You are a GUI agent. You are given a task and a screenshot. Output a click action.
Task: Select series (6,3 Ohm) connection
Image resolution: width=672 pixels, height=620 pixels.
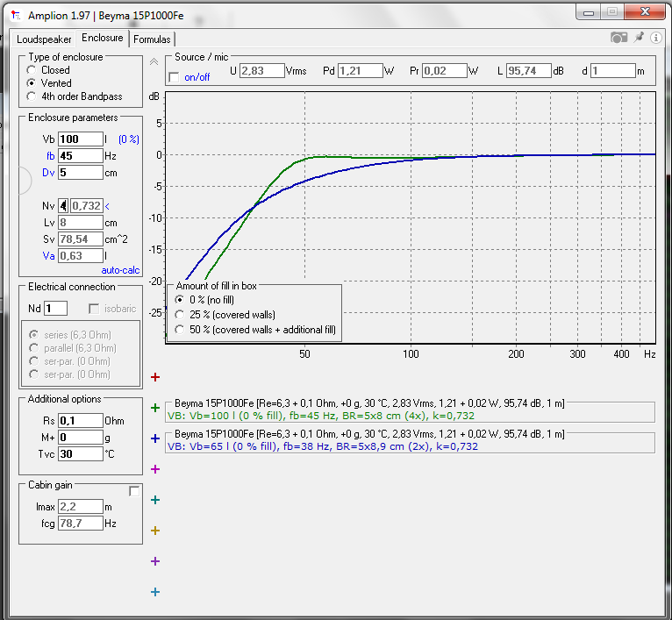(33, 335)
